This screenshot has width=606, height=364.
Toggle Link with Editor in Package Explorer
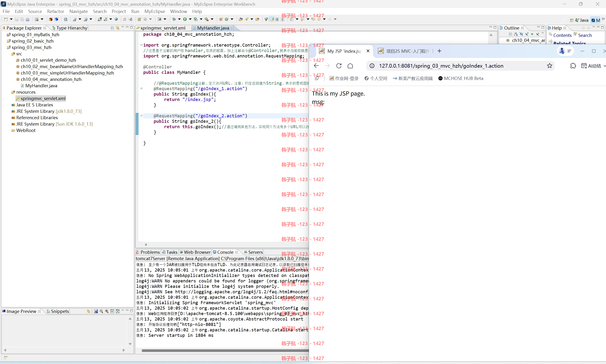click(x=118, y=28)
